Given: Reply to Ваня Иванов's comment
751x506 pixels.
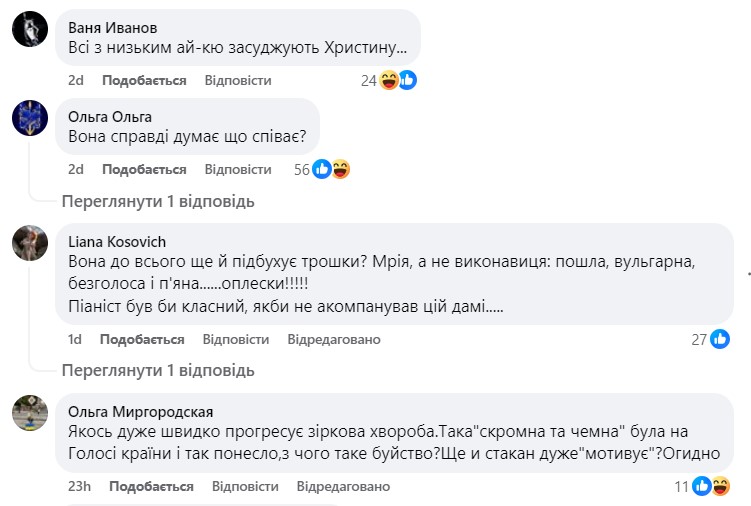Looking at the screenshot, I should [238, 80].
